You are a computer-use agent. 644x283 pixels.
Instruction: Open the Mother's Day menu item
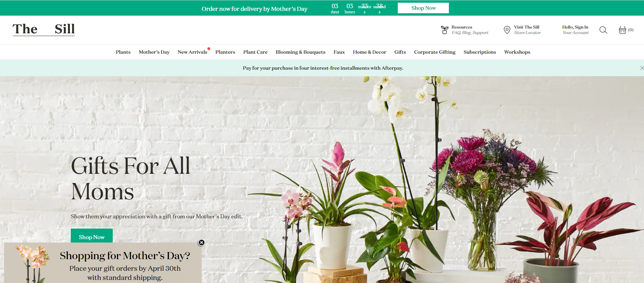pos(154,52)
